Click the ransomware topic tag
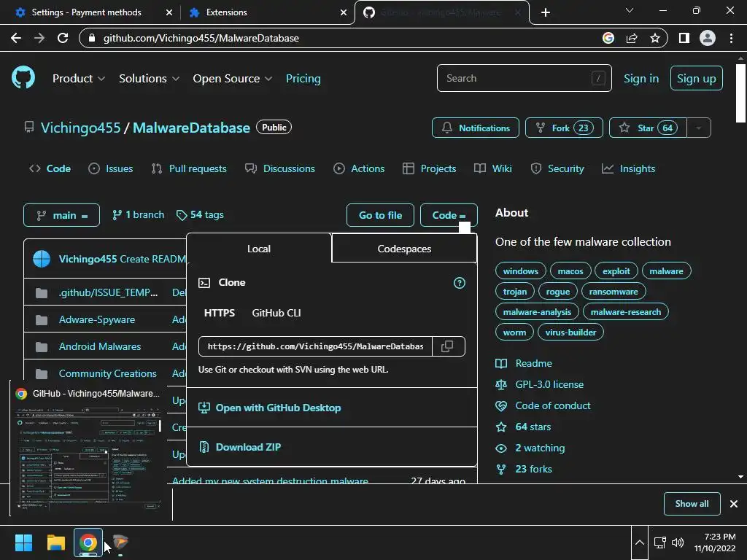This screenshot has height=560, width=747. coord(613,292)
